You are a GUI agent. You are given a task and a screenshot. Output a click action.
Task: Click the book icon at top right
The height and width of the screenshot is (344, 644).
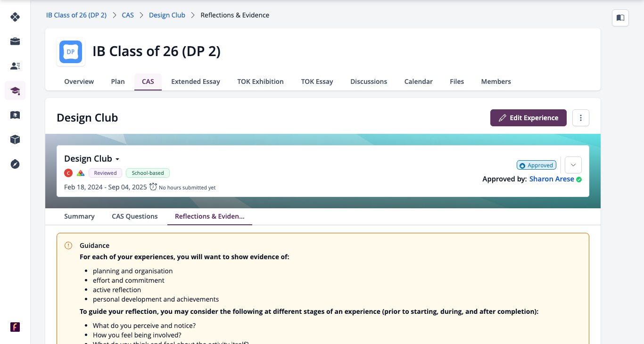[620, 18]
